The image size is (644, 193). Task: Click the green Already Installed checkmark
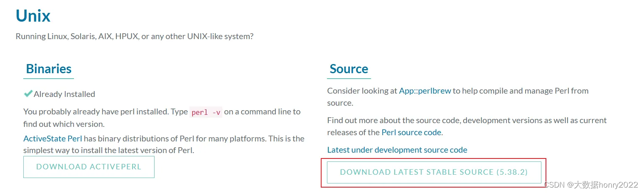28,94
